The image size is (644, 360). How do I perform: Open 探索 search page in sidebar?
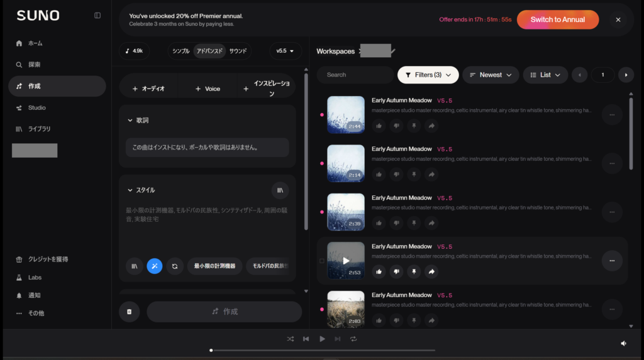57,65
